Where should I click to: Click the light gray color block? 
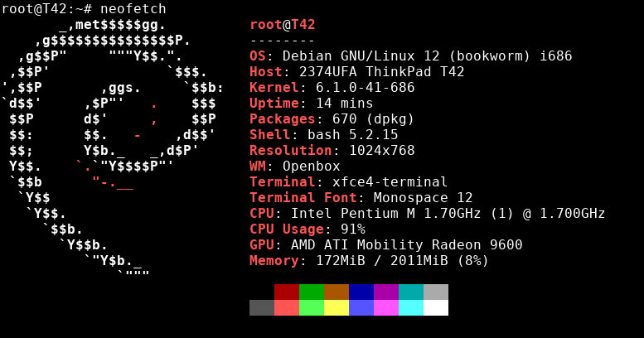[436, 292]
